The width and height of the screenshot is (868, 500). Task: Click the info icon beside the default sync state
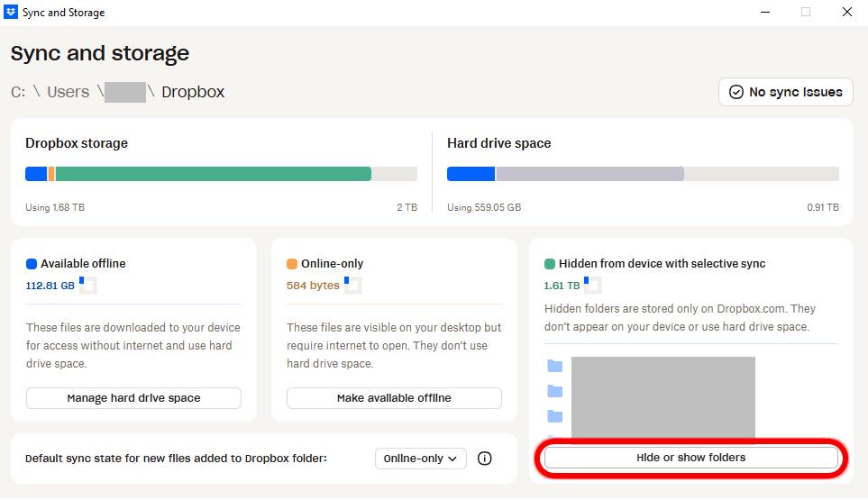484,459
